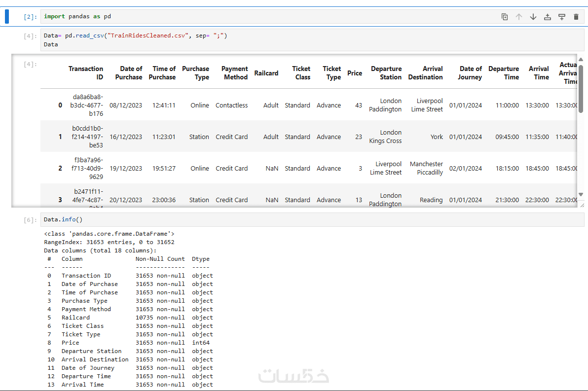Move the selected cell down
This screenshot has height=391, width=588.
[533, 17]
